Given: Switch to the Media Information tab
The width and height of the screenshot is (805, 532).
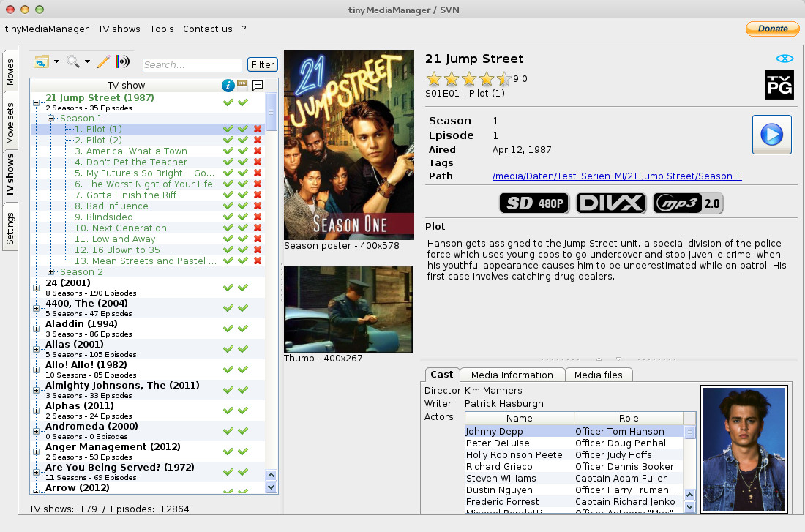Looking at the screenshot, I should (x=512, y=375).
